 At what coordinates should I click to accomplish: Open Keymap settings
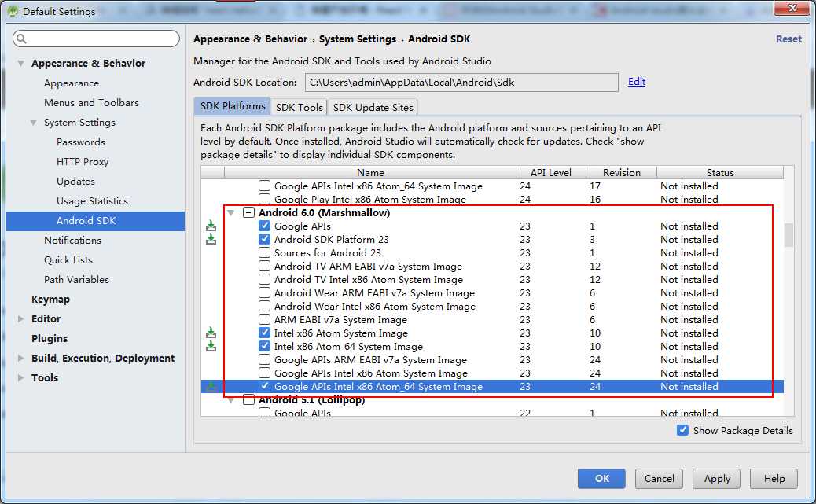tap(50, 300)
